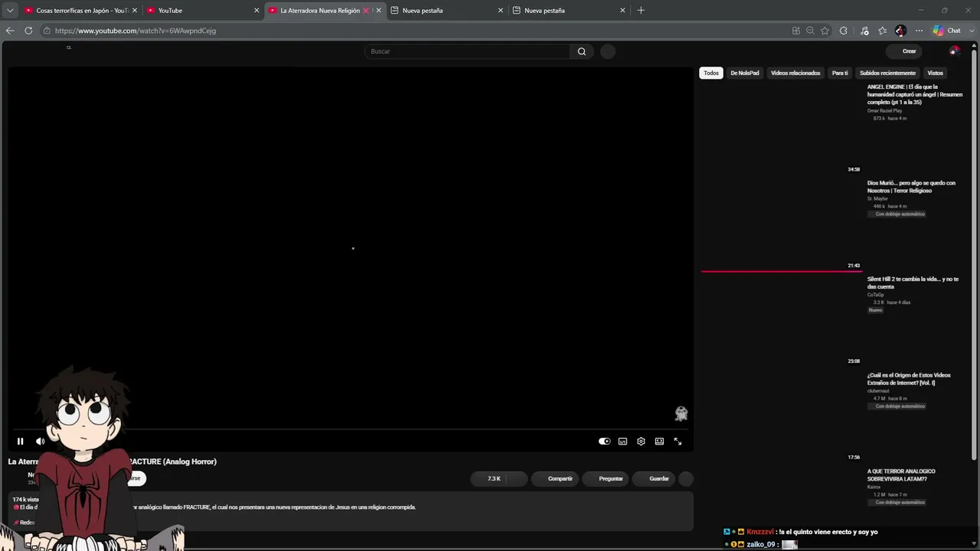Select the "Para ti" filter chip
The image size is (980, 551).
[840, 73]
